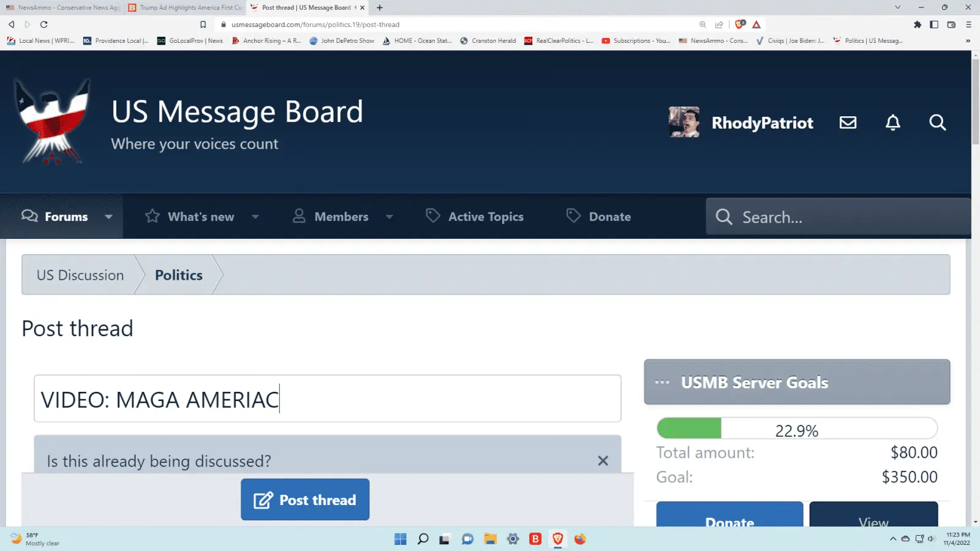The height and width of the screenshot is (551, 980).
Task: Click the share icon in address bar
Action: (719, 24)
